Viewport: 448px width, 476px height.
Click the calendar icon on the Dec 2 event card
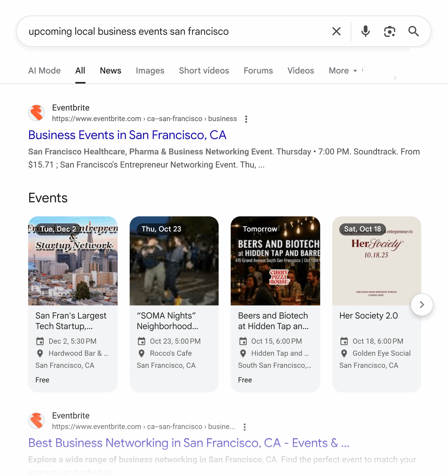pyautogui.click(x=41, y=341)
